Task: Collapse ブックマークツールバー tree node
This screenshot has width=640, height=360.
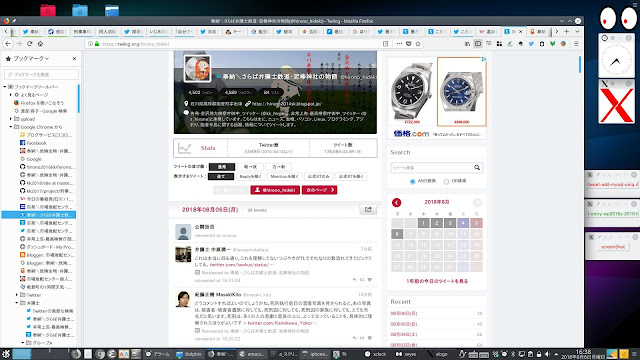Action: click(x=5, y=87)
